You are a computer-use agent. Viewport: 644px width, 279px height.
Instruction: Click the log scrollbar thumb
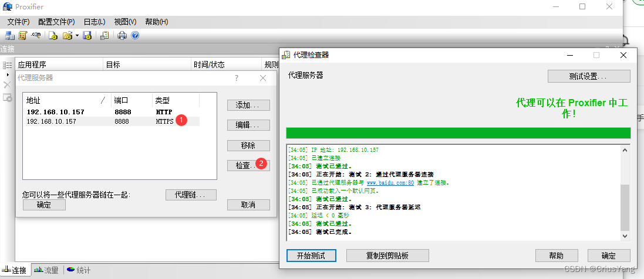[x=625, y=207]
